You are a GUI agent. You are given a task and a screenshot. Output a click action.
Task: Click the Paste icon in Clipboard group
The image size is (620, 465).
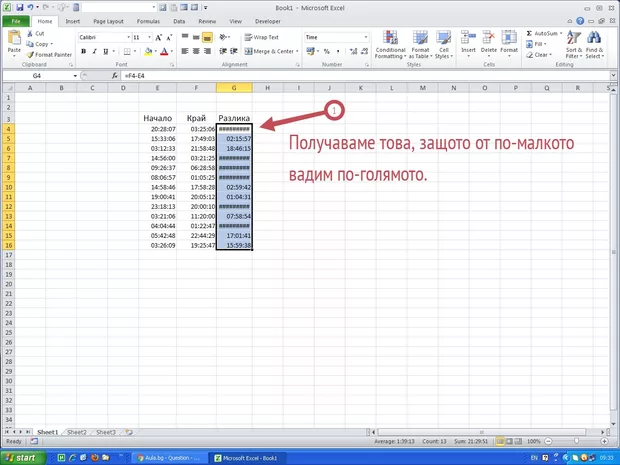pyautogui.click(x=14, y=39)
